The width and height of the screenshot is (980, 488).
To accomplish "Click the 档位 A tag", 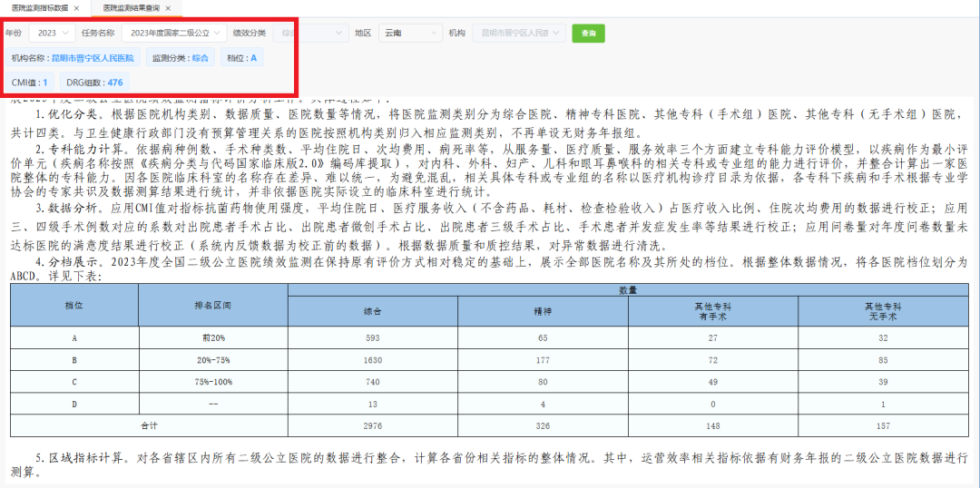I will [x=241, y=58].
